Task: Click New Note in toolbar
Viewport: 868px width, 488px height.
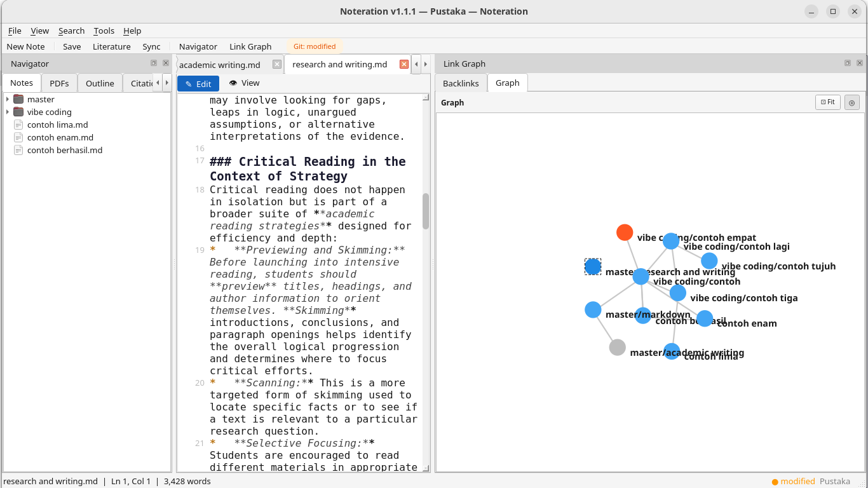Action: tap(25, 46)
